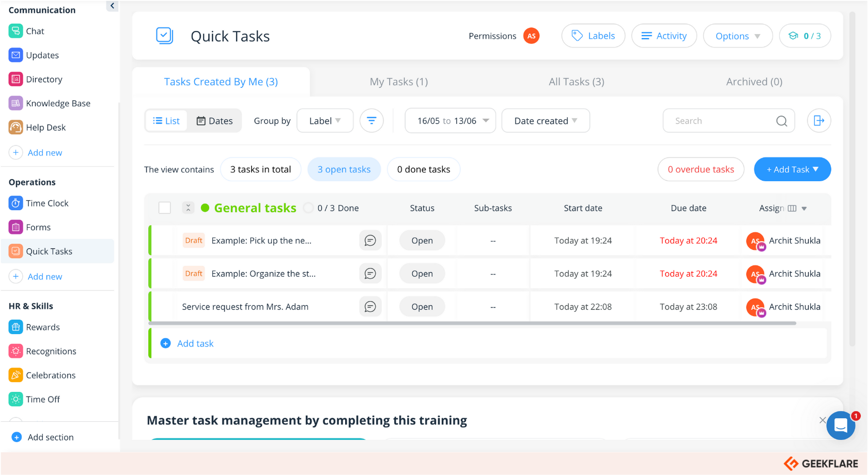
Task: Open the Activity panel
Action: (x=664, y=36)
